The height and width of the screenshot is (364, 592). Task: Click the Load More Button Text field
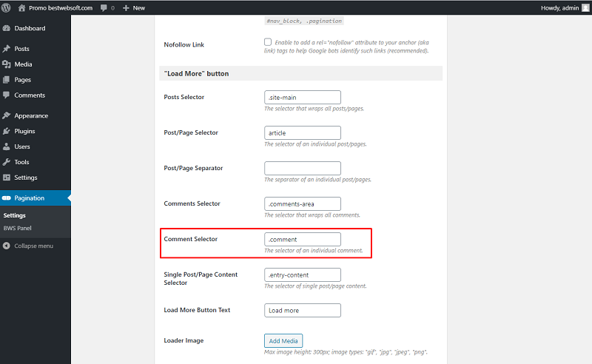pyautogui.click(x=303, y=311)
